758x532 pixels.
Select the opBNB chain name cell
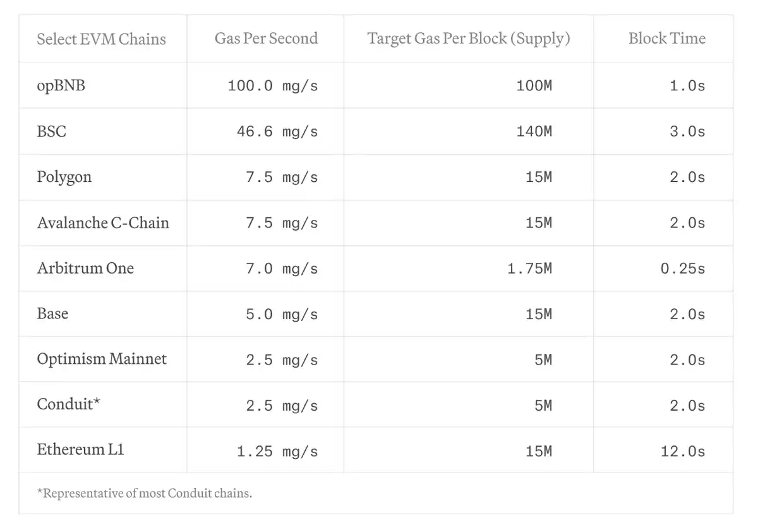pos(61,85)
